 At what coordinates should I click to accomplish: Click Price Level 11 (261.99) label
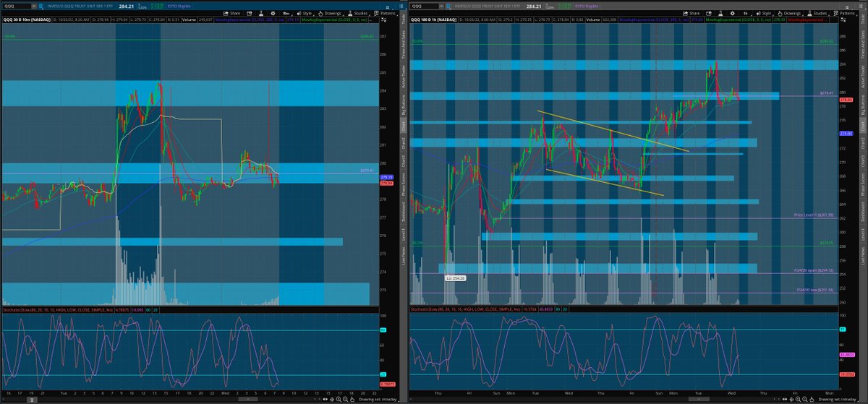pyautogui.click(x=814, y=215)
